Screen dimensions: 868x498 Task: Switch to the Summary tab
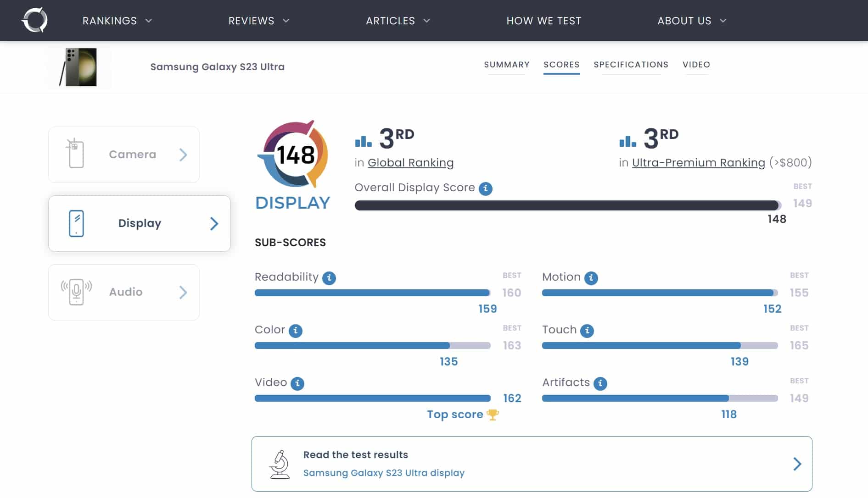pos(507,65)
